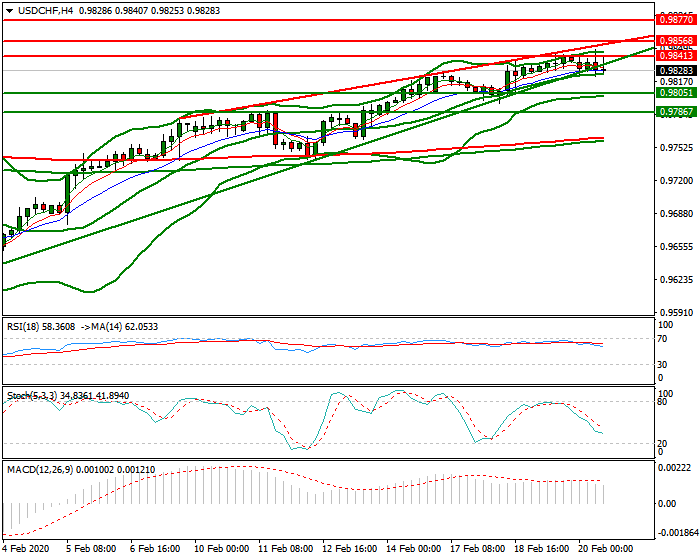This screenshot has height=560, width=700.
Task: Select the 0.98770 red price label
Action: coord(676,20)
